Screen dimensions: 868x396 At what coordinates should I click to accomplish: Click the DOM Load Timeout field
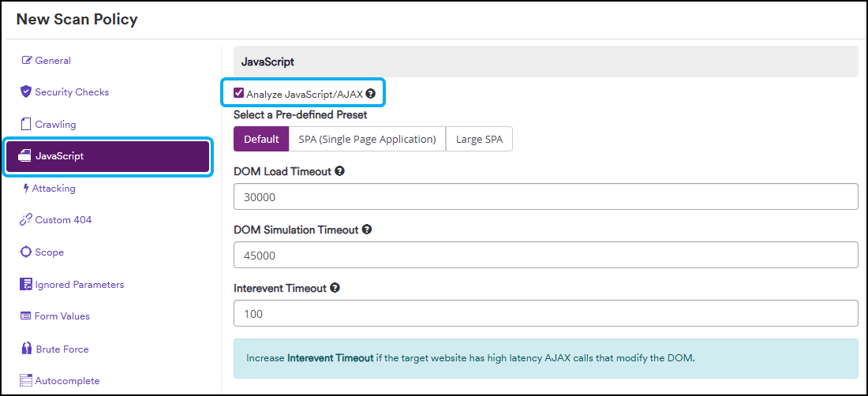tap(546, 197)
